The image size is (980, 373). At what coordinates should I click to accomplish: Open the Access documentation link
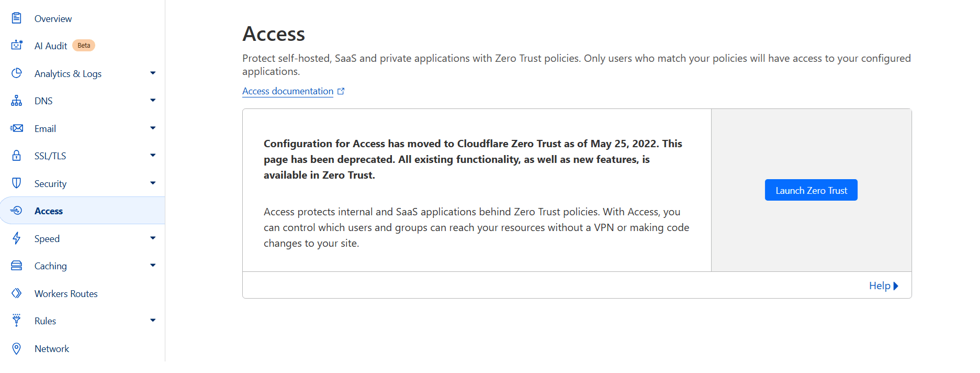(287, 91)
